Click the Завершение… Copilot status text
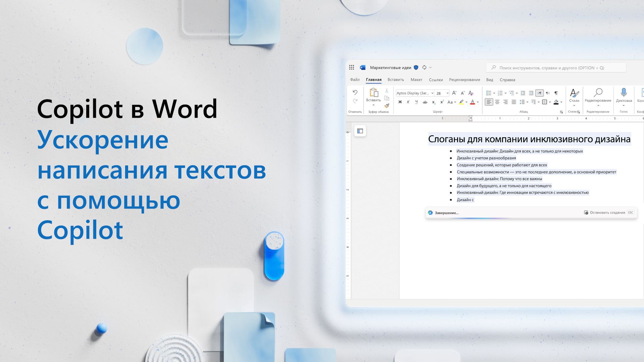This screenshot has height=362, width=644. [446, 213]
